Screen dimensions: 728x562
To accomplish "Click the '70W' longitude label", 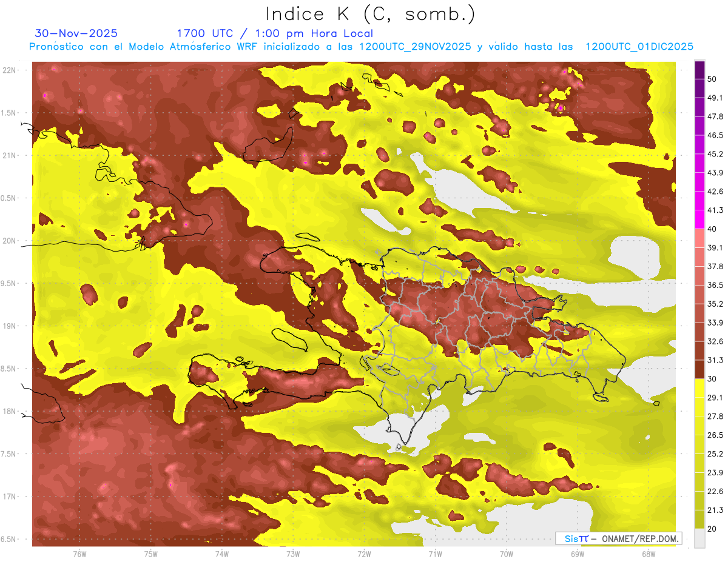I will click(506, 554).
